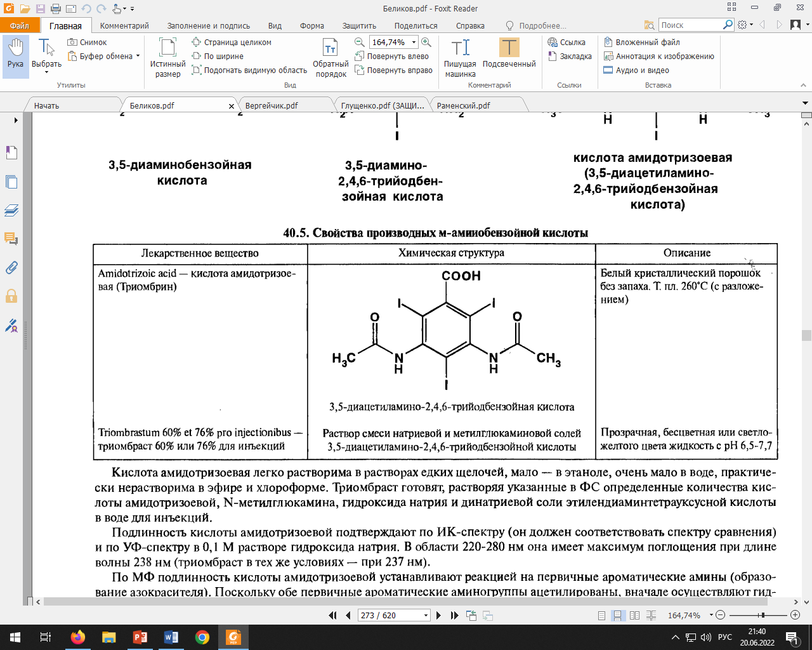Rotate page with Повернуть вправо
Screen dimensions: 812x650
click(393, 70)
